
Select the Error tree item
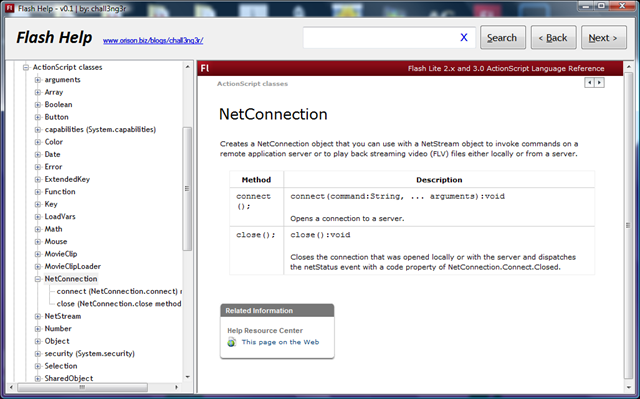pyautogui.click(x=53, y=166)
